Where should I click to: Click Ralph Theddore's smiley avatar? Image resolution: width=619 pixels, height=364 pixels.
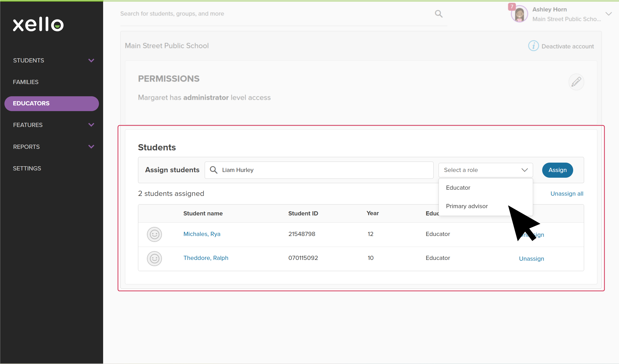[x=154, y=258]
